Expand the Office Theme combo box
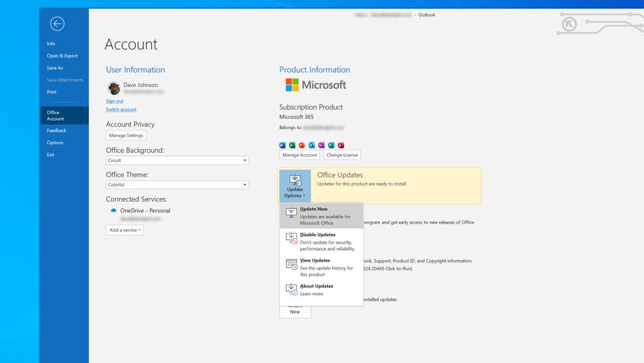The width and height of the screenshot is (644, 363). [x=177, y=185]
